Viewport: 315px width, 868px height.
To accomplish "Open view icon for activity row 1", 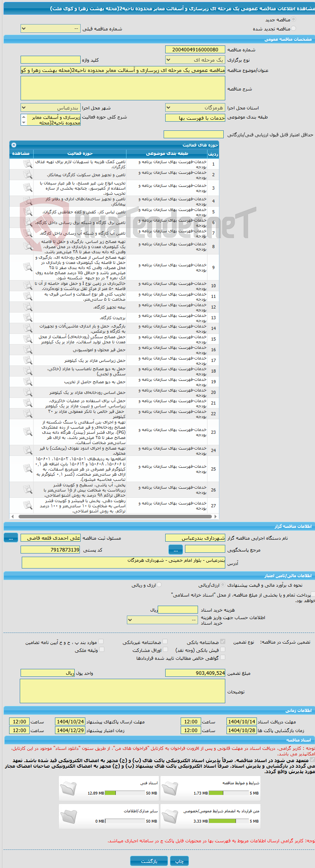I will point(28,164).
